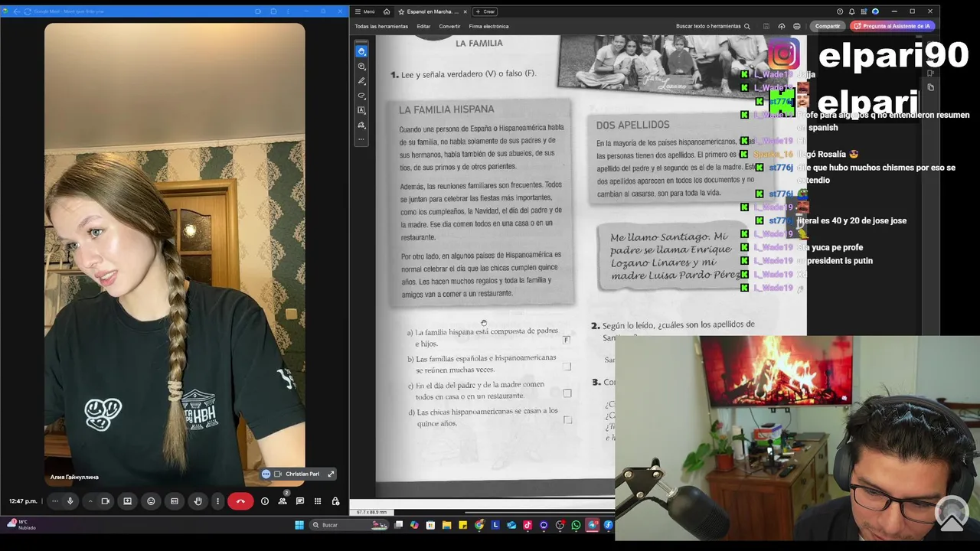Start presenting your screen in Meet
980x551 pixels.
(128, 501)
